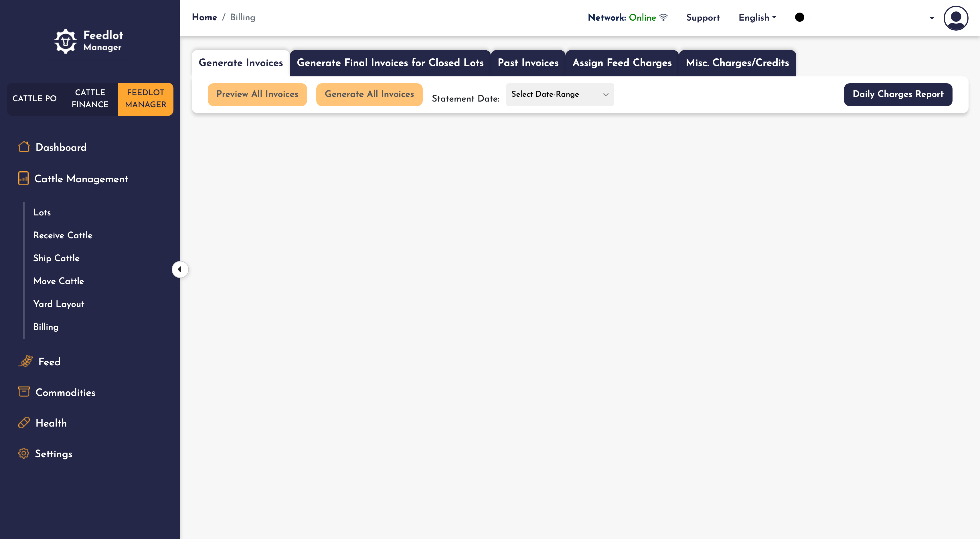This screenshot has height=539, width=980.
Task: Open the Feed menu
Action: pyautogui.click(x=49, y=362)
